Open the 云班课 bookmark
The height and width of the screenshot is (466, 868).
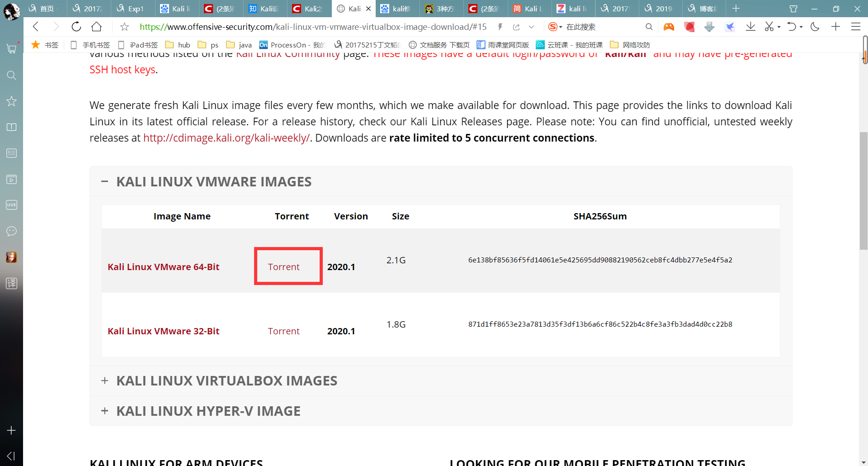click(569, 45)
